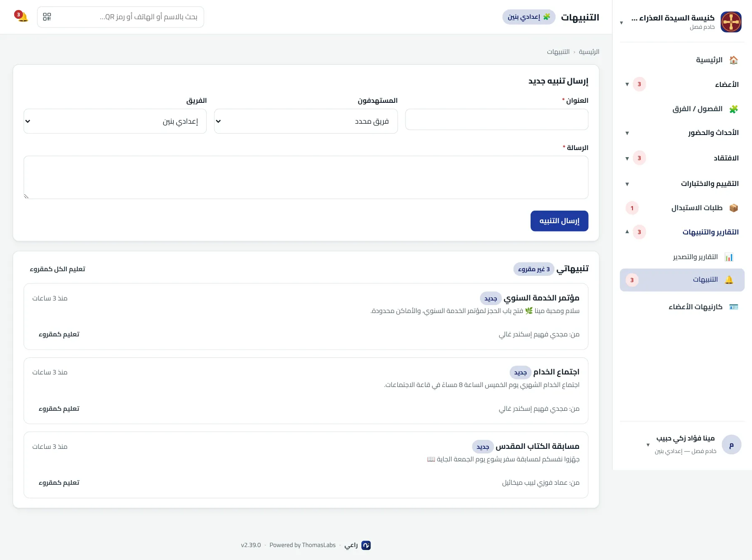Open طلبات الاستبدال menu item
Screen dimensions: 752x560
(x=682, y=208)
